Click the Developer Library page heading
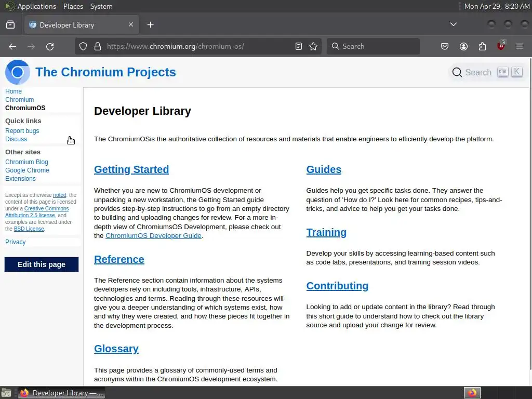This screenshot has height=399, width=532. [142, 111]
